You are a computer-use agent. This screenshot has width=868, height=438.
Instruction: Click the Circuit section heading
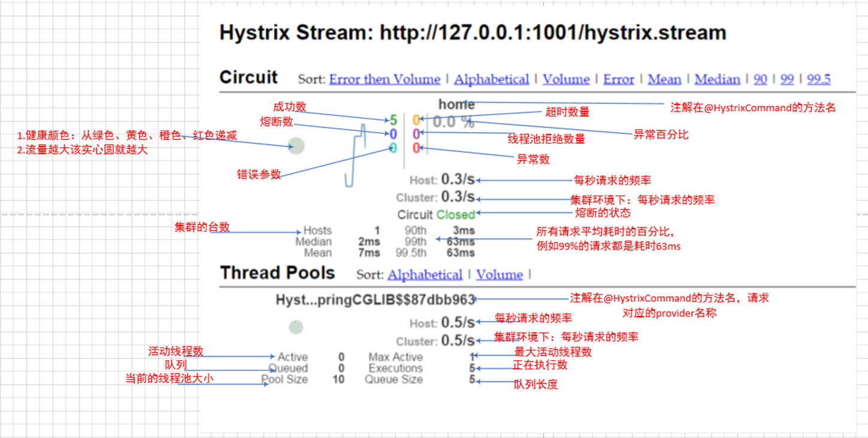248,78
